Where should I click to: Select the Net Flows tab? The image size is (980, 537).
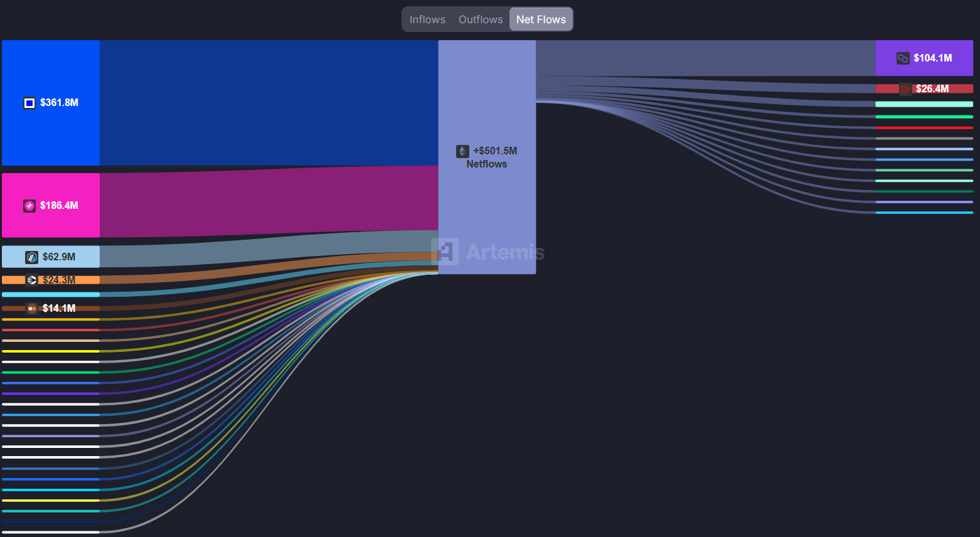coord(541,19)
